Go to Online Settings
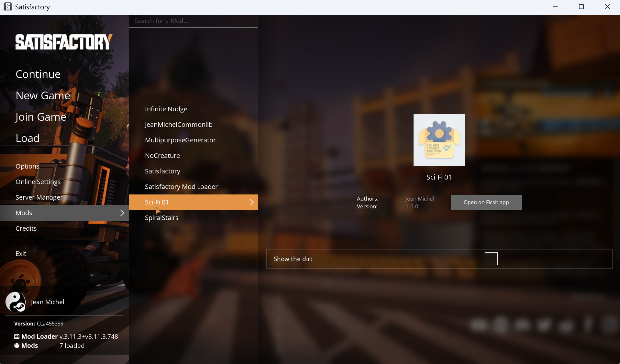The width and height of the screenshot is (620, 364). coord(38,182)
